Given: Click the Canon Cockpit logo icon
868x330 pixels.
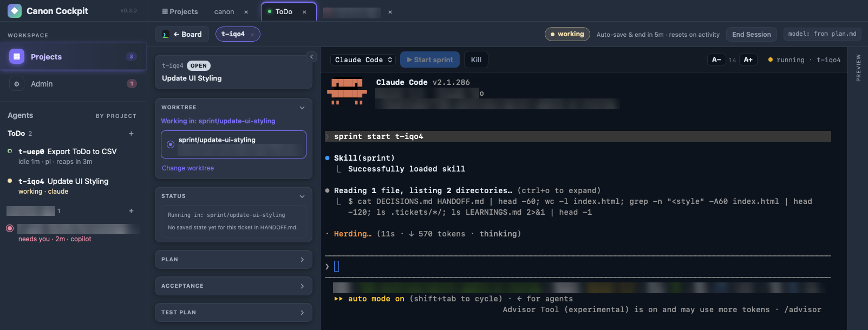Looking at the screenshot, I should 15,11.
